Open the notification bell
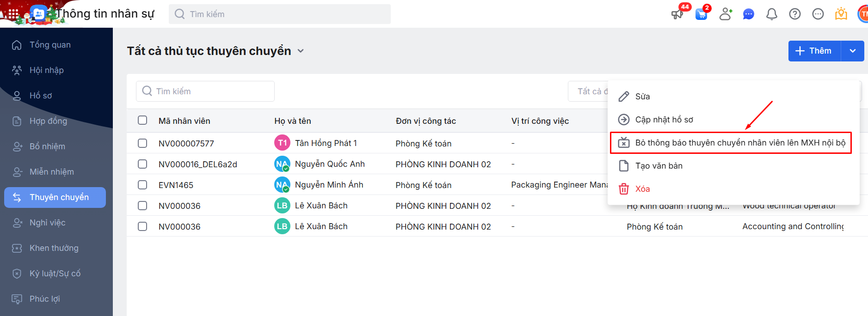 coord(771,14)
